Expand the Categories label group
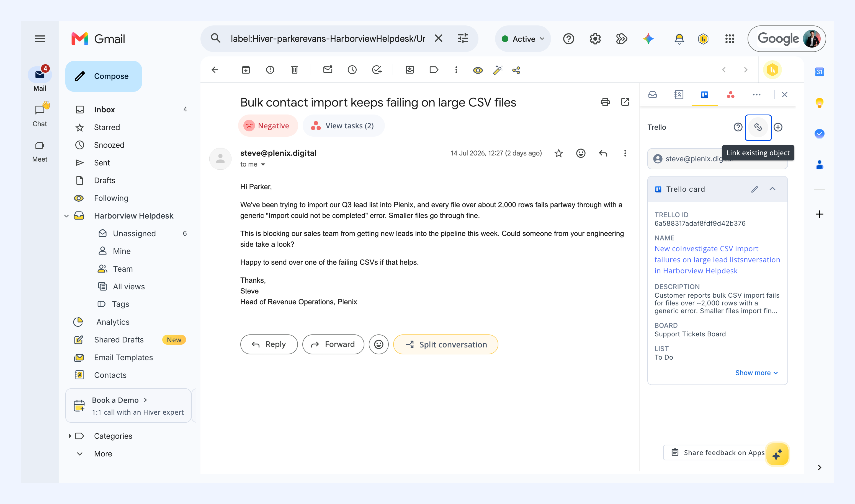 point(70,436)
